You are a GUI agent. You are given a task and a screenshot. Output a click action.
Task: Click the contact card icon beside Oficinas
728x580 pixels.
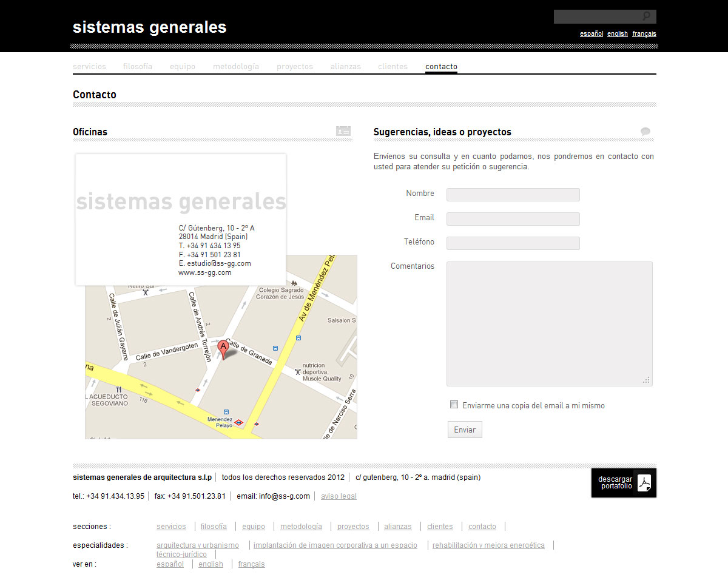click(343, 131)
